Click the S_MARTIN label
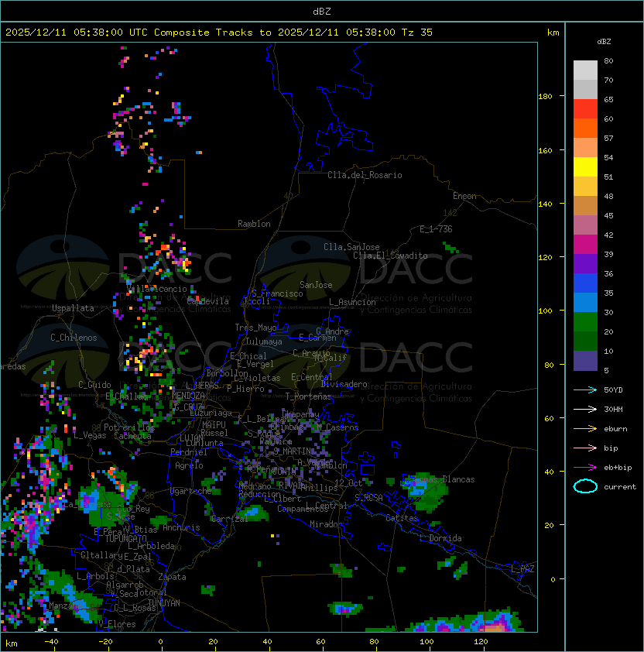This screenshot has width=644, height=652. point(292,451)
